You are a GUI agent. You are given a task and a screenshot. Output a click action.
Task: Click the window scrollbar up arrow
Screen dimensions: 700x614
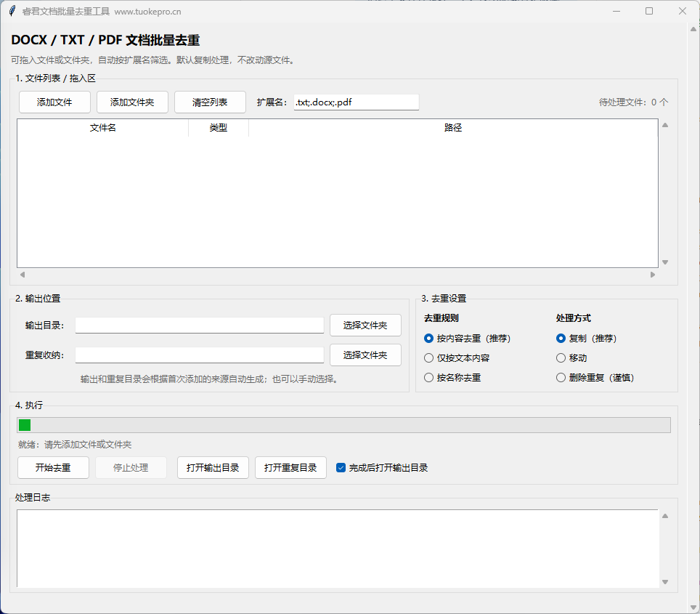coord(693,29)
